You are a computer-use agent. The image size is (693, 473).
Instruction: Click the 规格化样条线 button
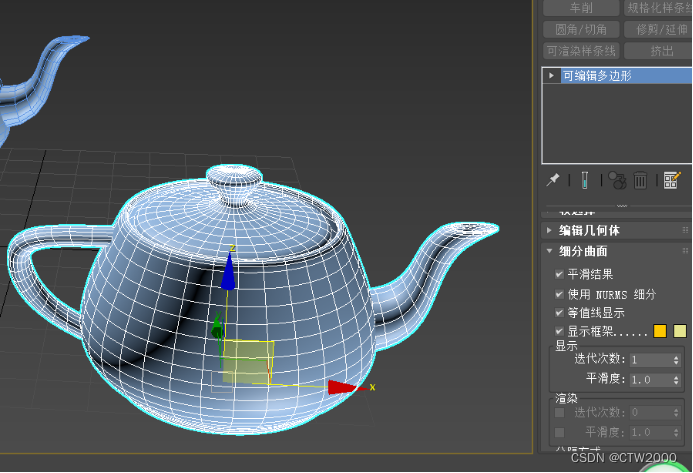pyautogui.click(x=658, y=8)
